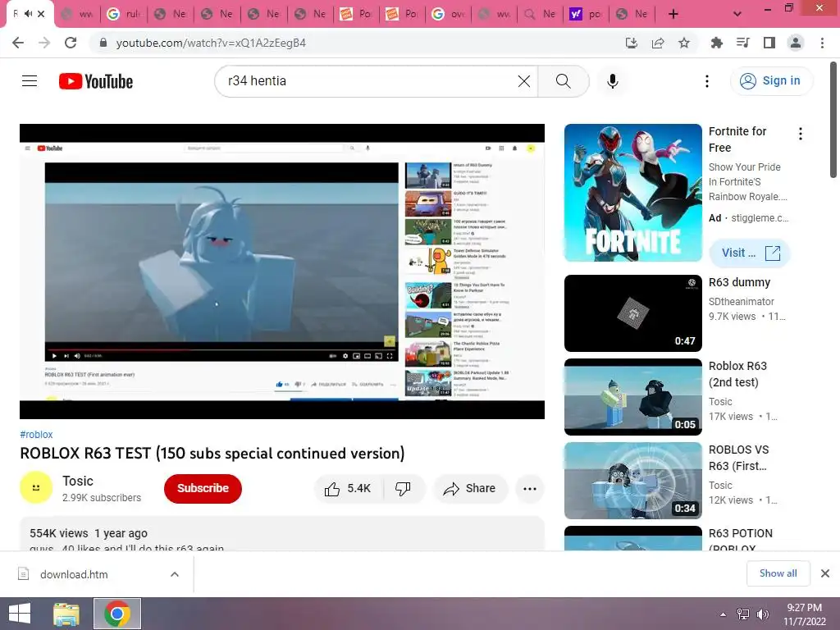Open Chrome three-dot menu
Image resolution: width=840 pixels, height=630 pixels.
822,43
